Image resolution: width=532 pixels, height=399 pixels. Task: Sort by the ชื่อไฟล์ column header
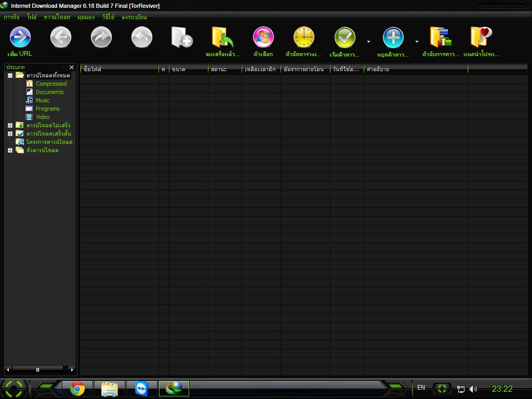119,69
